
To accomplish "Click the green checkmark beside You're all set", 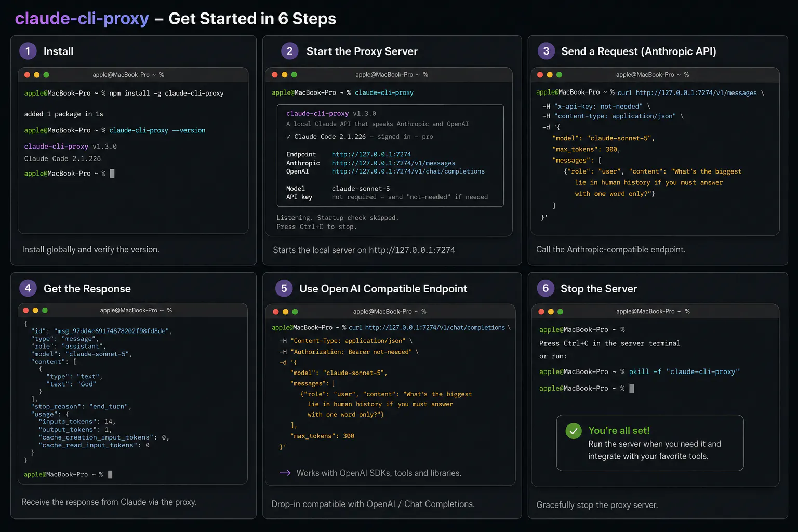I will 574,431.
